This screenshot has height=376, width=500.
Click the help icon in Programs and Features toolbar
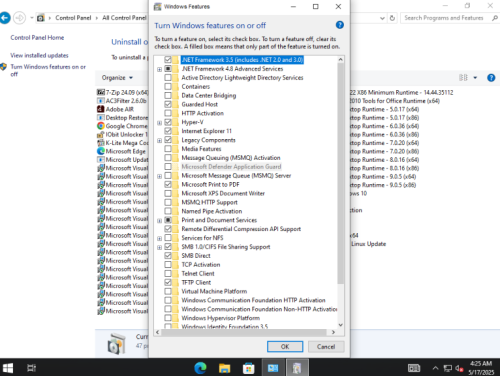(x=491, y=78)
